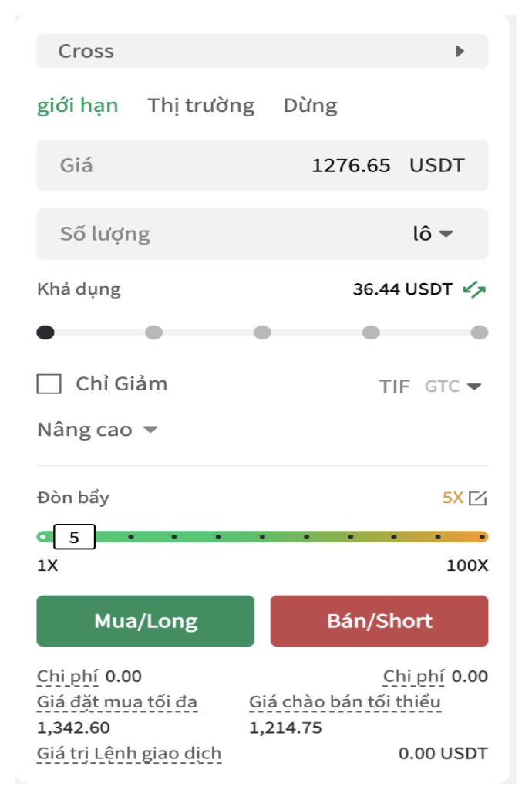The image size is (532, 807).
Task: Click the 100X end of leverage slider
Action: (x=482, y=537)
